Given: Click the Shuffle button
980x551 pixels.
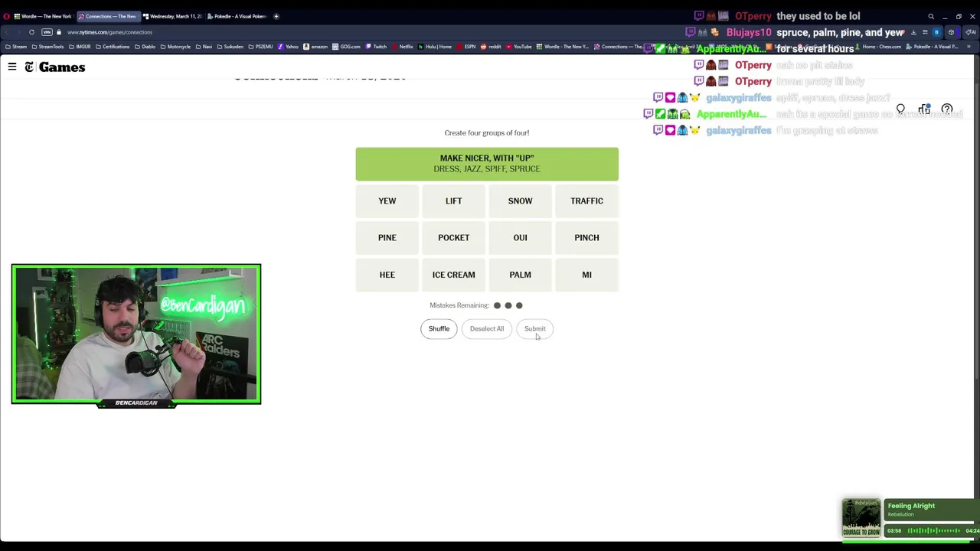Looking at the screenshot, I should click(x=439, y=329).
